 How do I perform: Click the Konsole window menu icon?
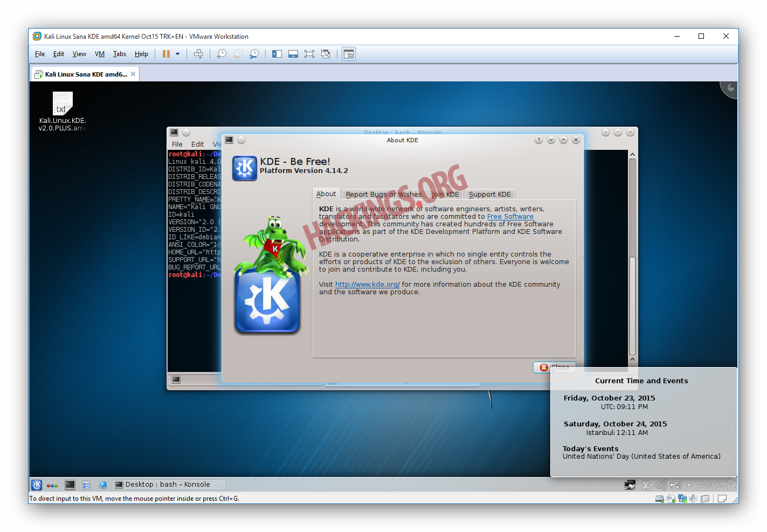pyautogui.click(x=174, y=132)
